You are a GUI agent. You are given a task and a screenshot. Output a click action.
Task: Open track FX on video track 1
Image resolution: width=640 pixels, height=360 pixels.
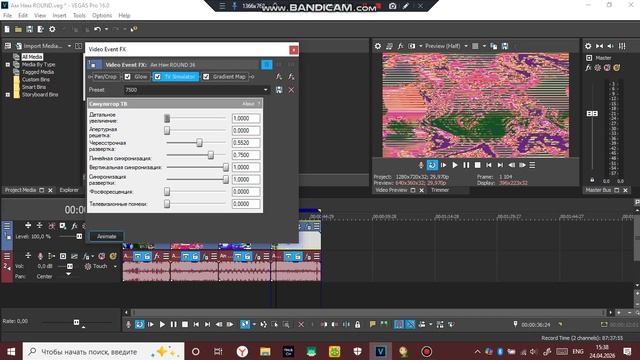point(74,226)
